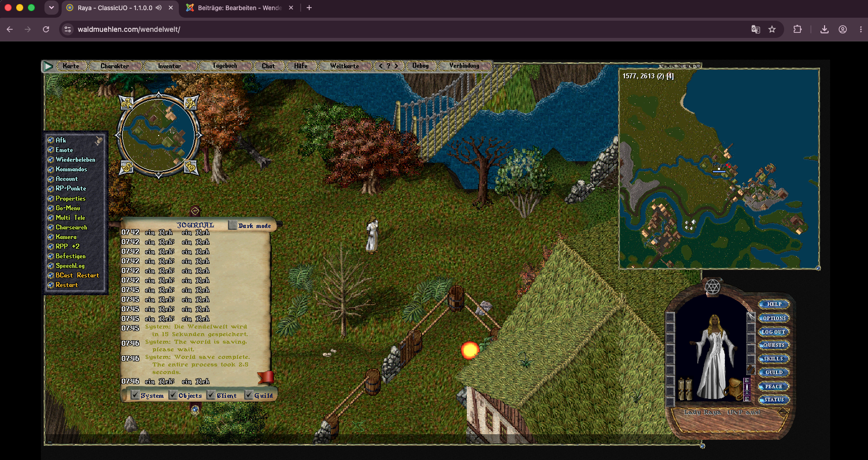Toggle the Client journal filter
Viewport: 868px width, 460px height.
[211, 395]
